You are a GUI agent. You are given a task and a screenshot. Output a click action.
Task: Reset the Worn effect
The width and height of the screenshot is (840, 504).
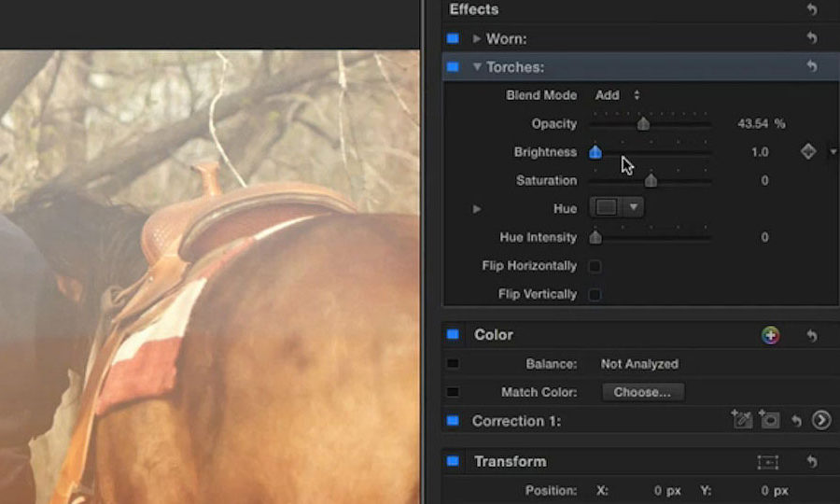click(812, 38)
